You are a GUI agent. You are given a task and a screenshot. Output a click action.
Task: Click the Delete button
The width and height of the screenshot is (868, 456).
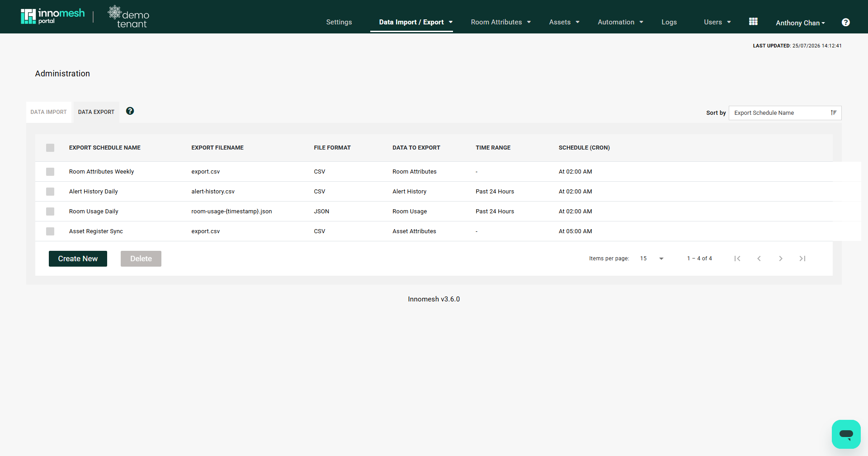[x=141, y=259]
